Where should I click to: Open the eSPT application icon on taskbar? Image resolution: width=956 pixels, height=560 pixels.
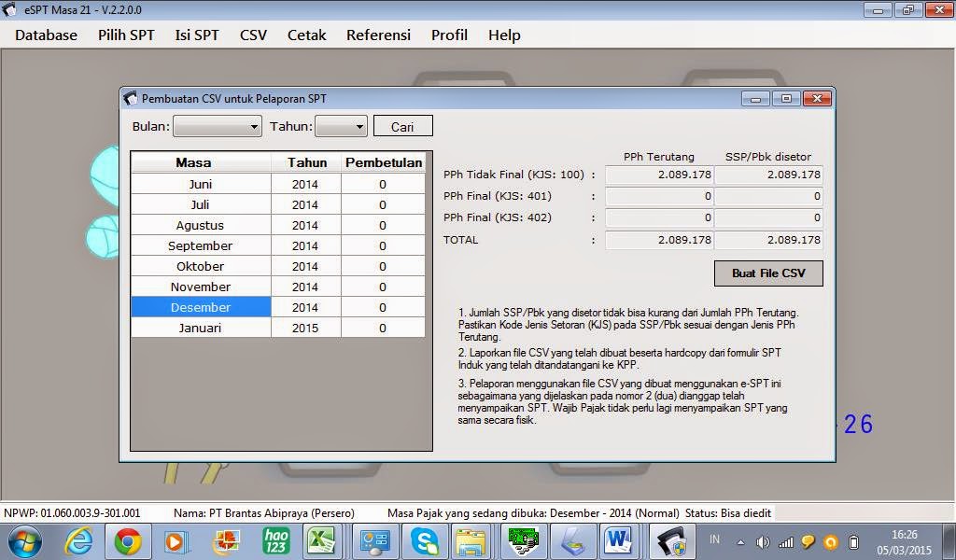pos(670,541)
